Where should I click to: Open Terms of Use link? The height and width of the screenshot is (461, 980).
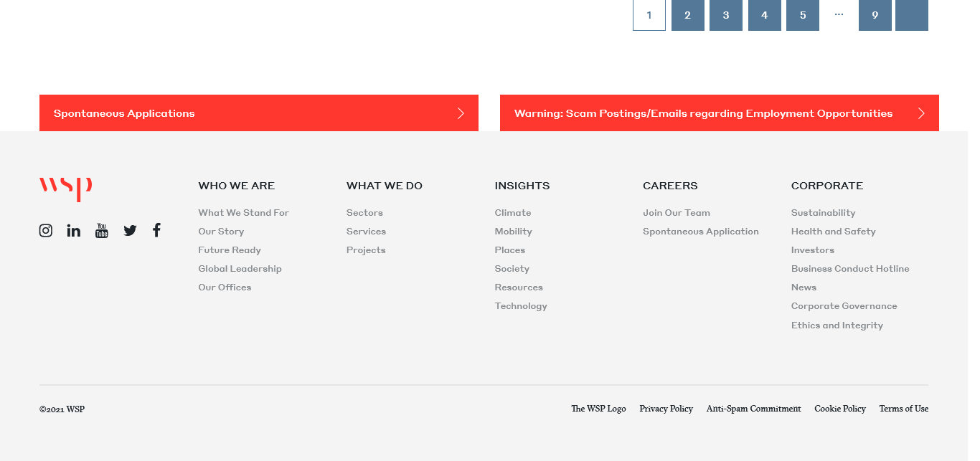pyautogui.click(x=903, y=409)
